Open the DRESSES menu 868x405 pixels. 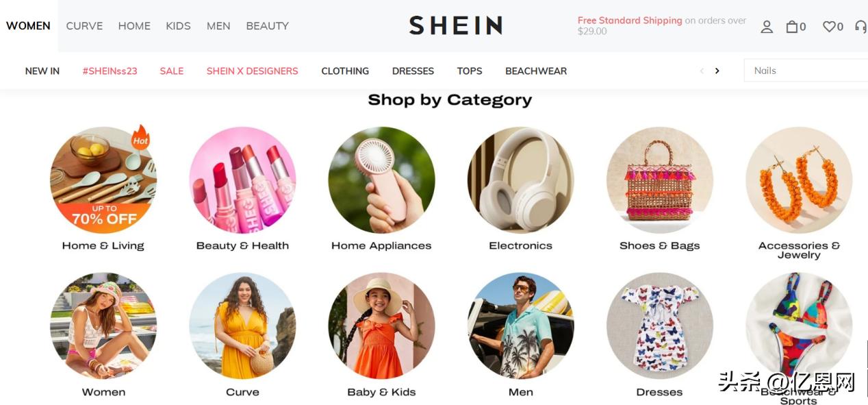(413, 71)
